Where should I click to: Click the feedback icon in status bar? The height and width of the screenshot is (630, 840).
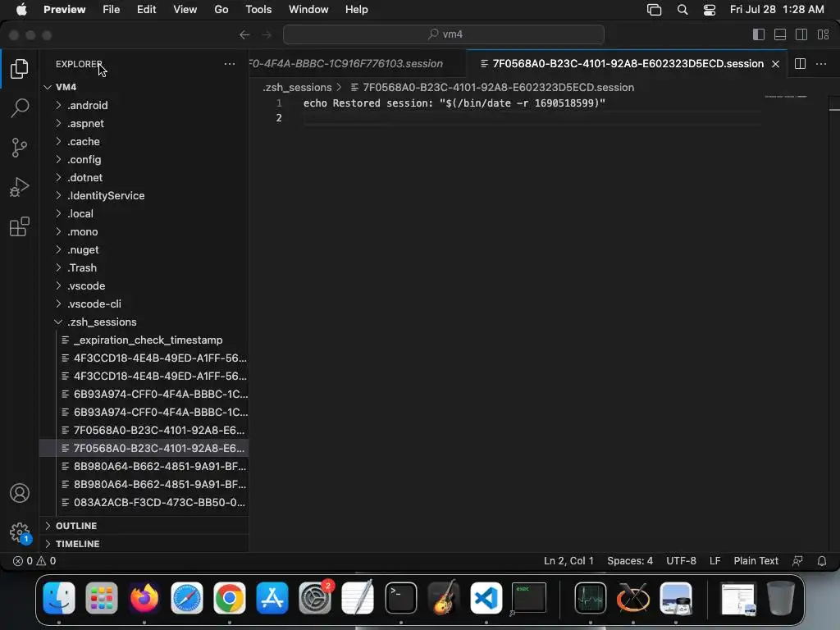point(797,561)
